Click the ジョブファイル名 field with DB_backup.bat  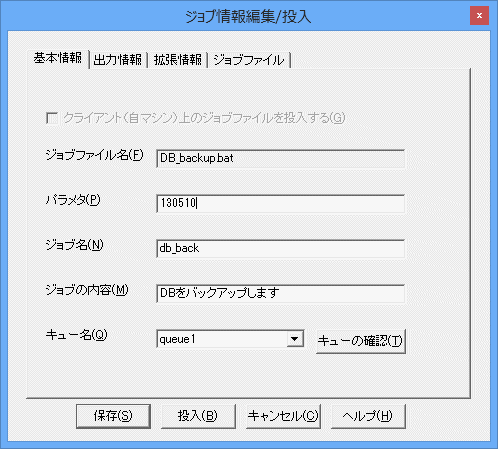coord(281,158)
